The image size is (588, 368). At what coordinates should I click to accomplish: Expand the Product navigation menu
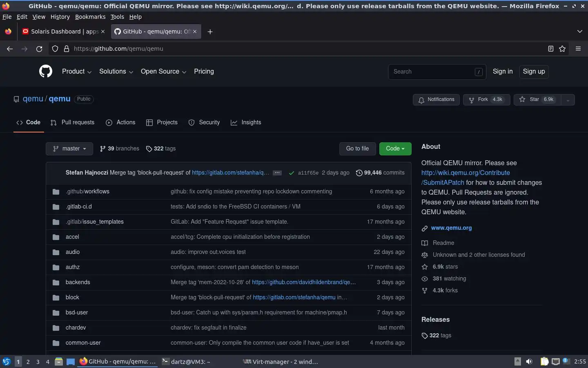(x=77, y=71)
